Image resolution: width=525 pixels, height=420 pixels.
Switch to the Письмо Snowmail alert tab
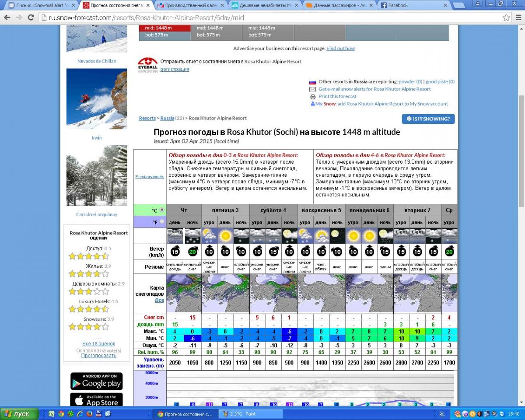click(x=42, y=5)
